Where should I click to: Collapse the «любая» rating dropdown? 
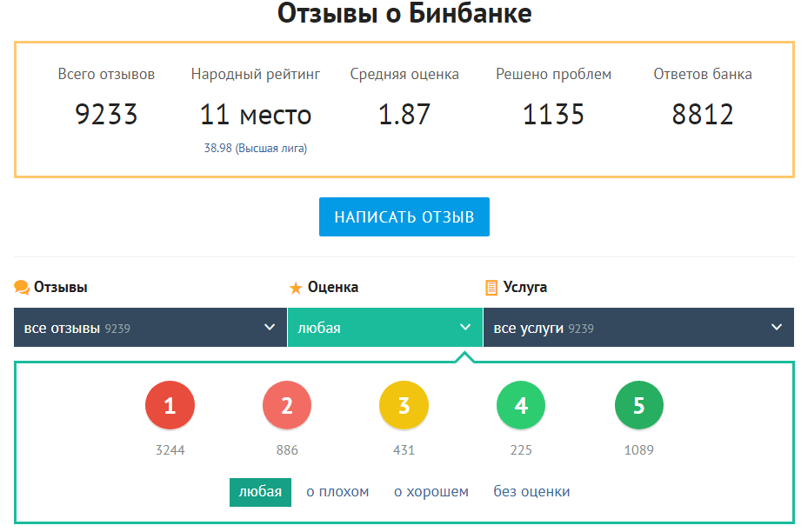click(x=385, y=327)
